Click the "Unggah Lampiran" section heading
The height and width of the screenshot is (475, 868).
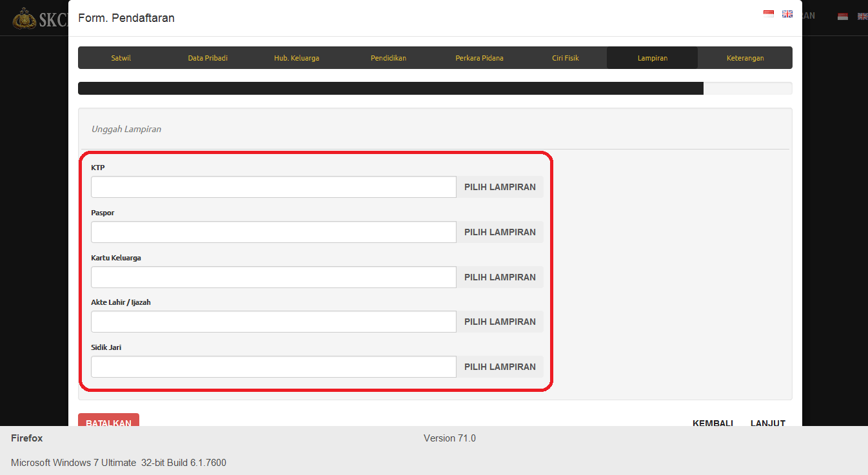click(x=126, y=129)
